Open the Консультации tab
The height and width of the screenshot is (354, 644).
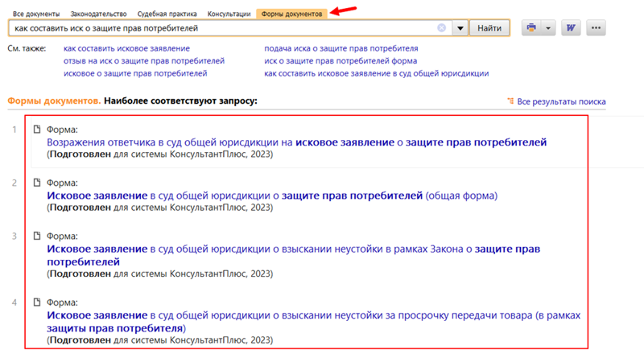229,14
